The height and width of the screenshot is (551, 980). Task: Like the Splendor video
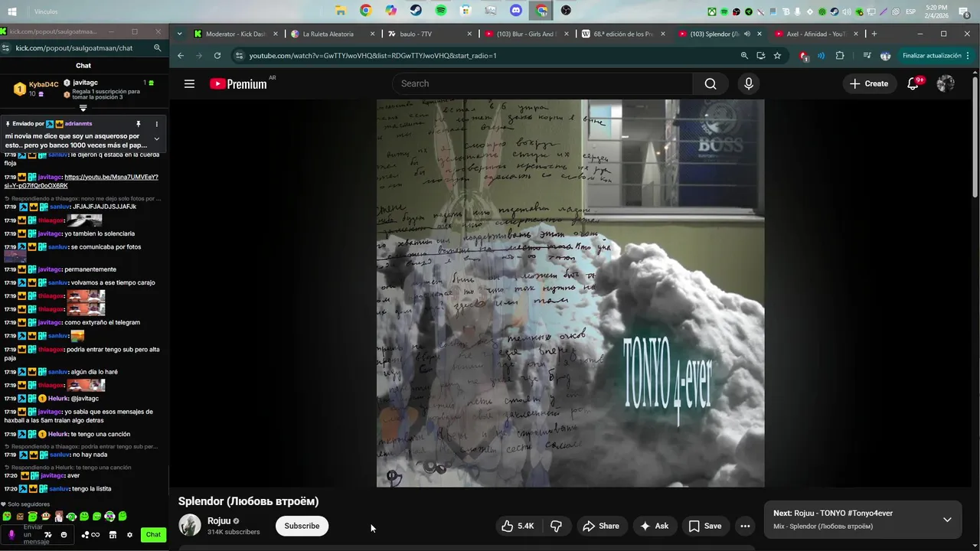(x=517, y=526)
